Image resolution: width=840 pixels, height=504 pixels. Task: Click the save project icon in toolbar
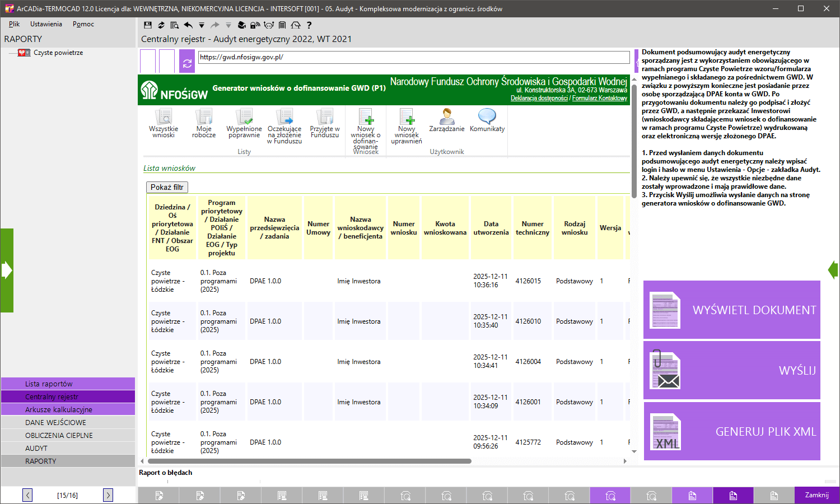[148, 25]
